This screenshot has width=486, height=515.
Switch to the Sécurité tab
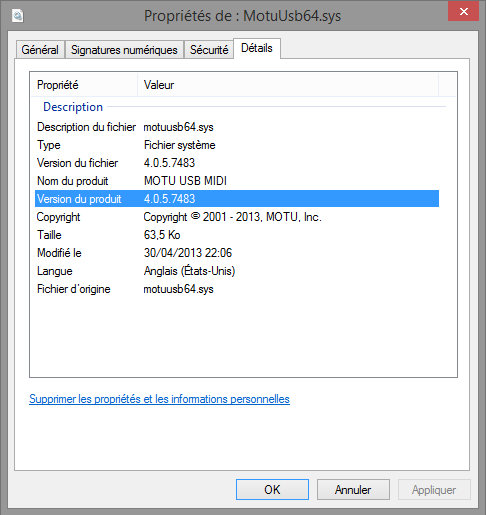pyautogui.click(x=209, y=50)
